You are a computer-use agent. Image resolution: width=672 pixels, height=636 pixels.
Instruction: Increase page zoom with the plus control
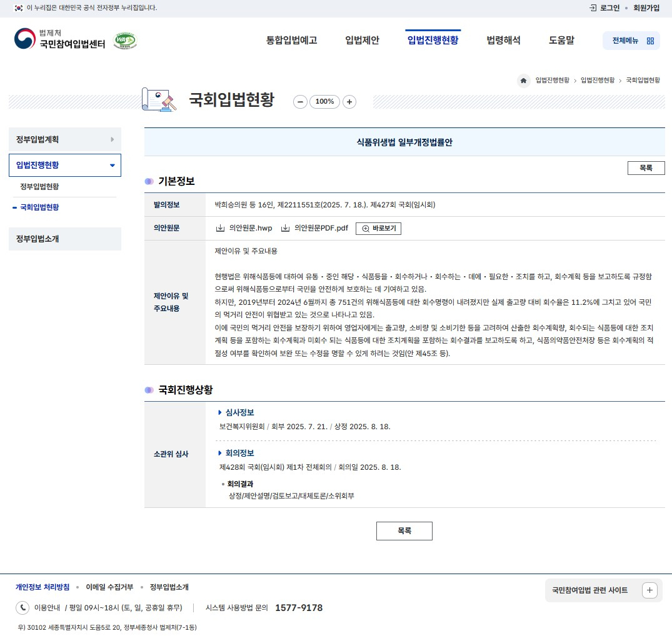pos(349,101)
